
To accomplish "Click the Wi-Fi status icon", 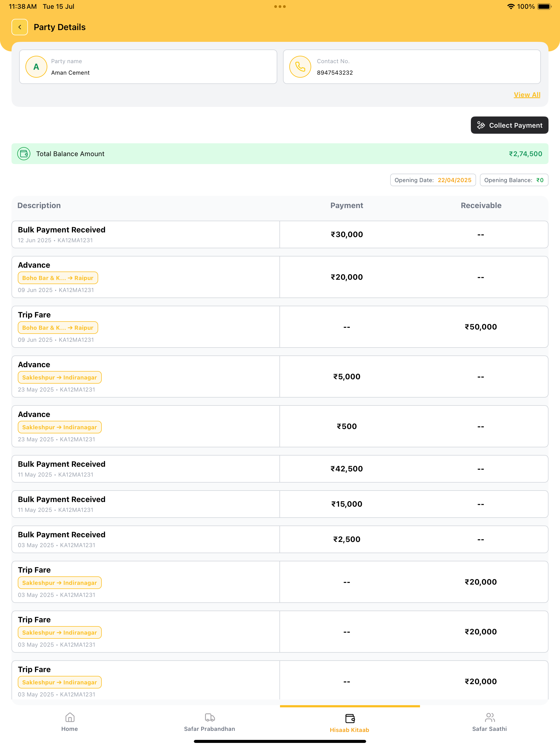I will pos(511,6).
